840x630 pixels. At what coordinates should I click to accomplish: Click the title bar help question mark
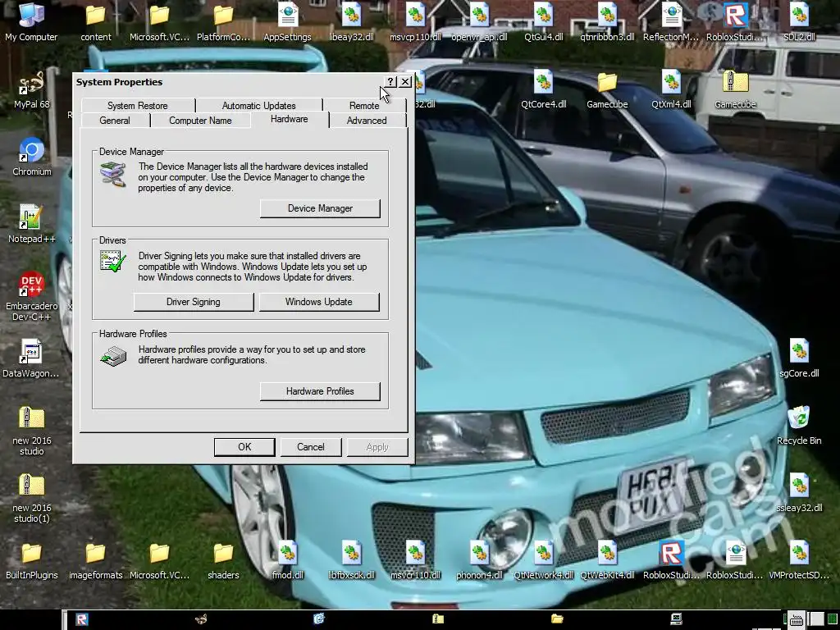[x=390, y=82]
